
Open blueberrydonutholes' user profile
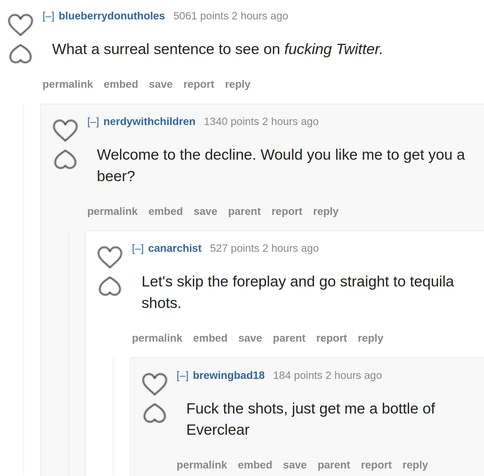[x=112, y=16]
